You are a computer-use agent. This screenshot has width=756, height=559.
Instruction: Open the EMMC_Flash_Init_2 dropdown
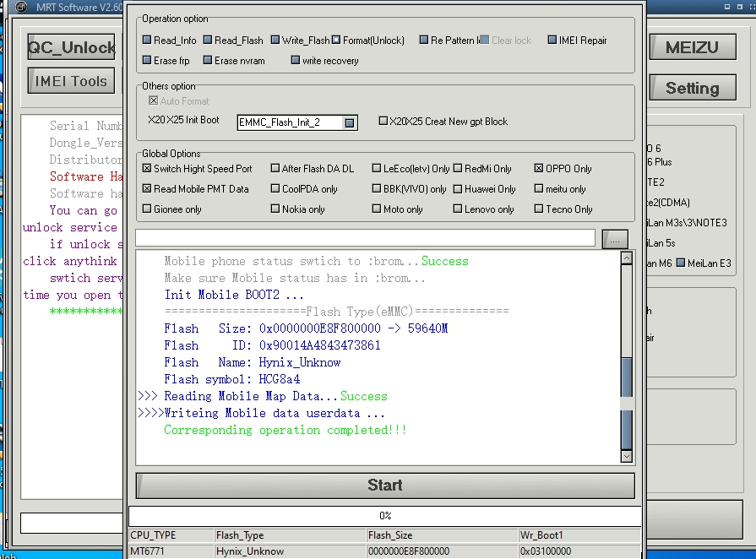tap(350, 123)
